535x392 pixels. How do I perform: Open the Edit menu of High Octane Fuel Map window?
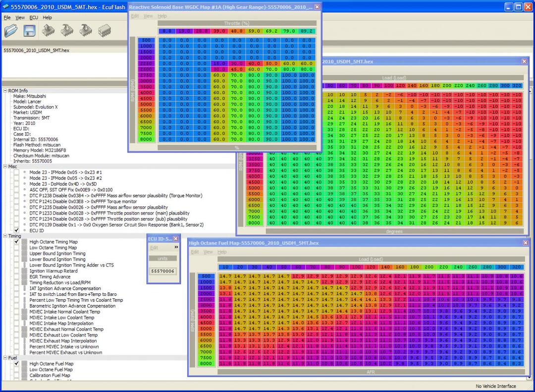coord(195,252)
